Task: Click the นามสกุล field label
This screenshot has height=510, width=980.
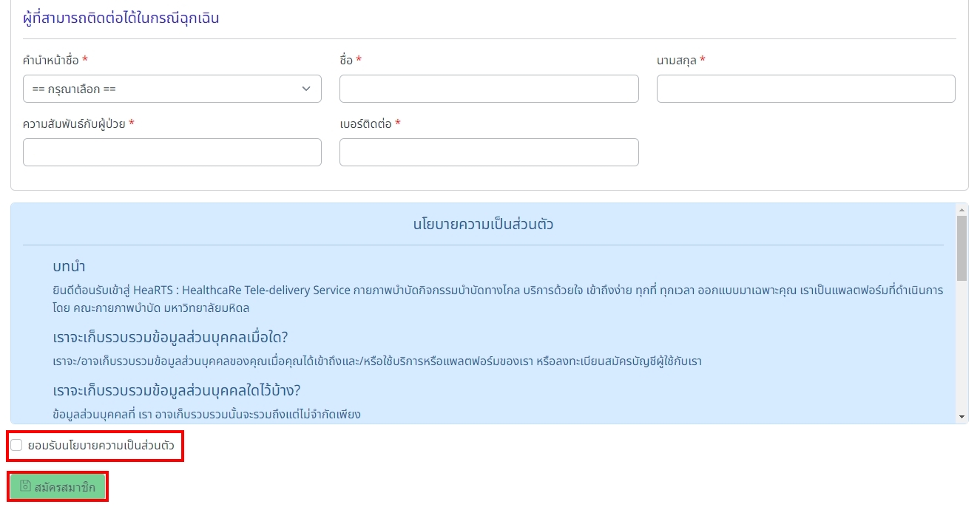Action: pos(677,60)
